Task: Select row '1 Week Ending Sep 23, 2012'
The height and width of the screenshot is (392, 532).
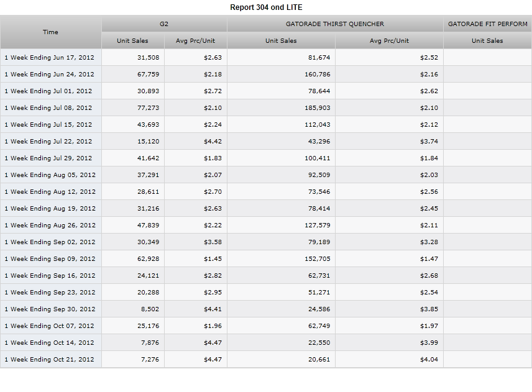Action: pos(266,293)
